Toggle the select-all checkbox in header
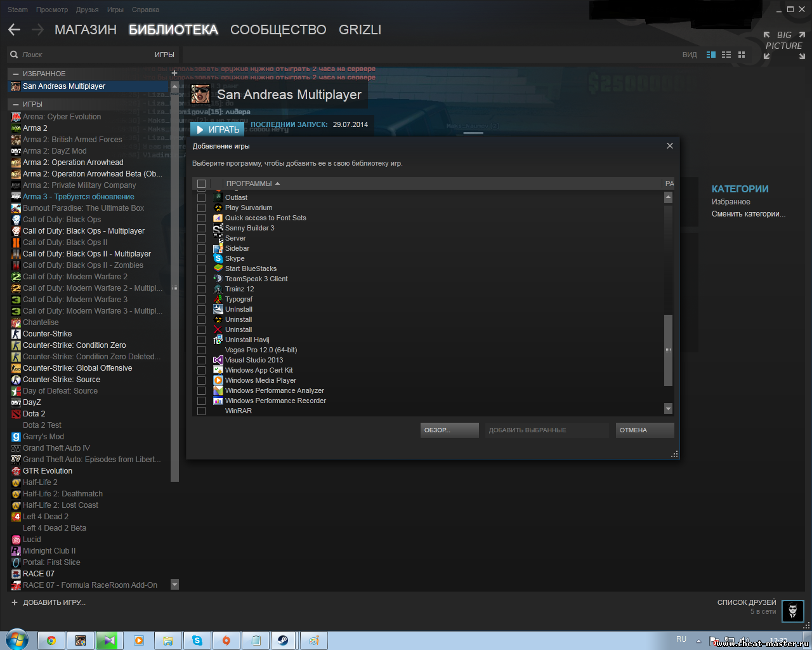Viewport: 812px width, 650px height. click(201, 183)
